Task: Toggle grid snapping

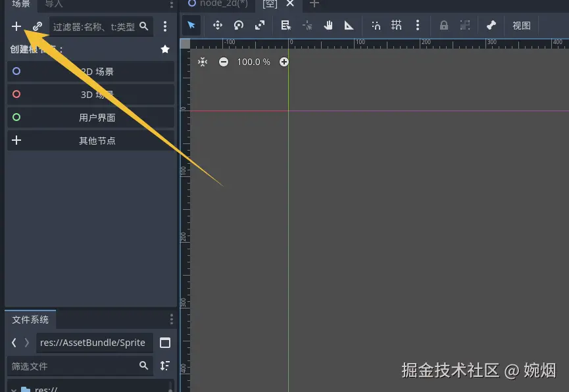Action: tap(396, 26)
